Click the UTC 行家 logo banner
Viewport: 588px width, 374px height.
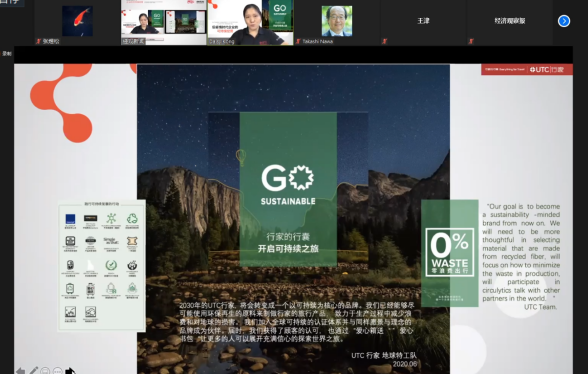[527, 69]
